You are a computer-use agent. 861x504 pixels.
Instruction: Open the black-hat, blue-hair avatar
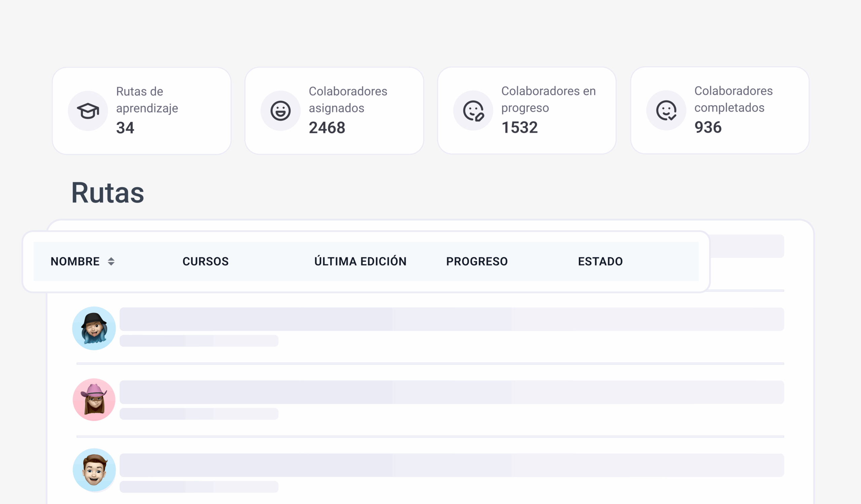[94, 328]
